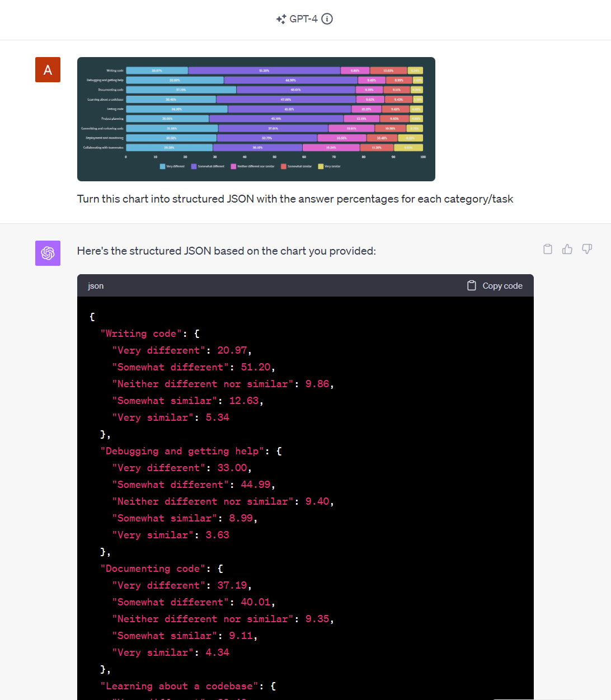611x700 pixels.
Task: Click the json language label on code block
Action: click(x=96, y=286)
